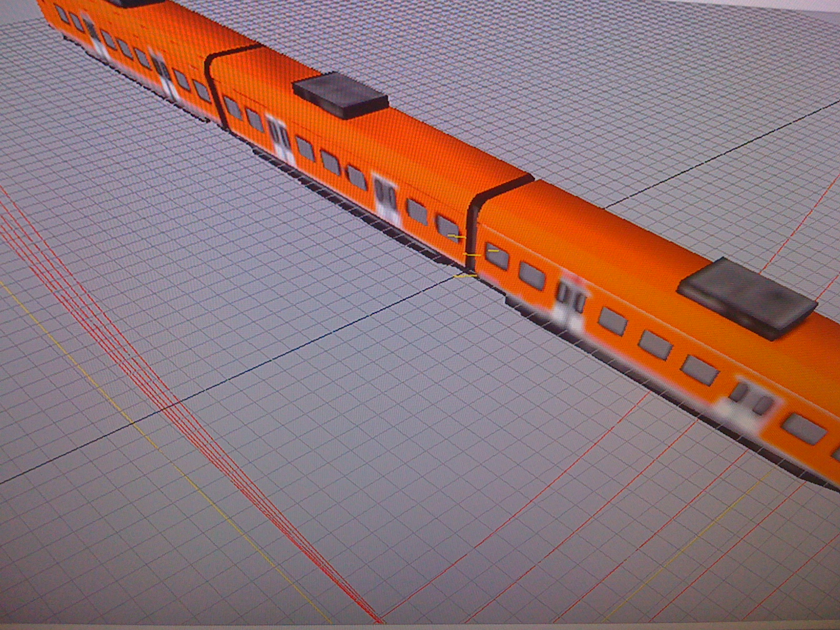This screenshot has width=840, height=630.
Task: Select the lowest yellow gizmo handle near track
Action: (465, 275)
